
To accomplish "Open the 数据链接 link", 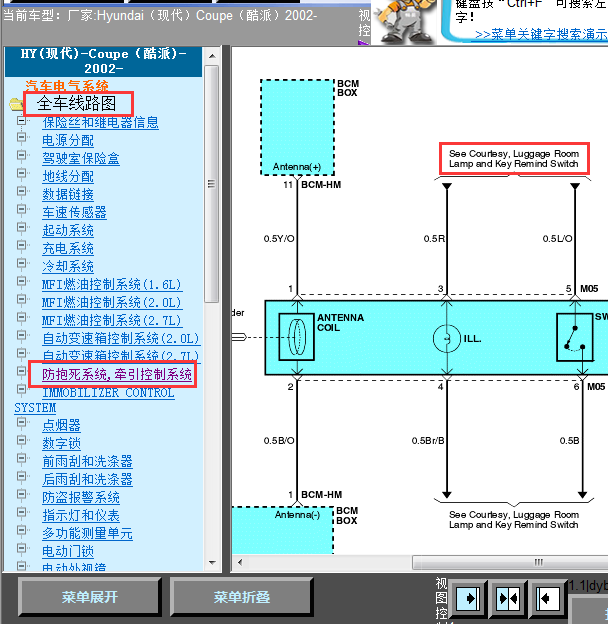I will click(x=68, y=194).
